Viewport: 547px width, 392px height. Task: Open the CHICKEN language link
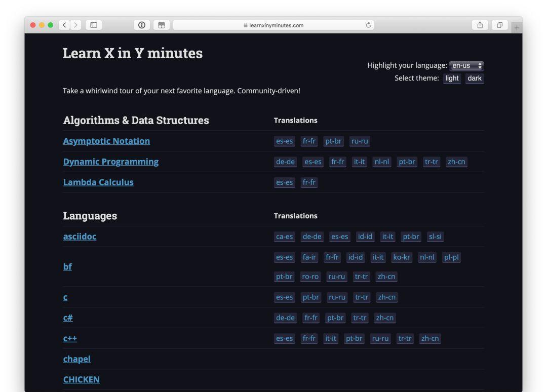(x=81, y=379)
